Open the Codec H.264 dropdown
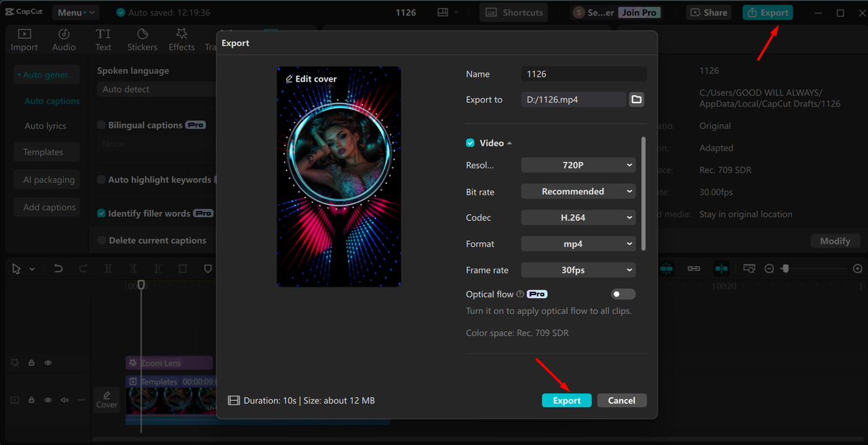Image resolution: width=868 pixels, height=445 pixels. pyautogui.click(x=578, y=218)
